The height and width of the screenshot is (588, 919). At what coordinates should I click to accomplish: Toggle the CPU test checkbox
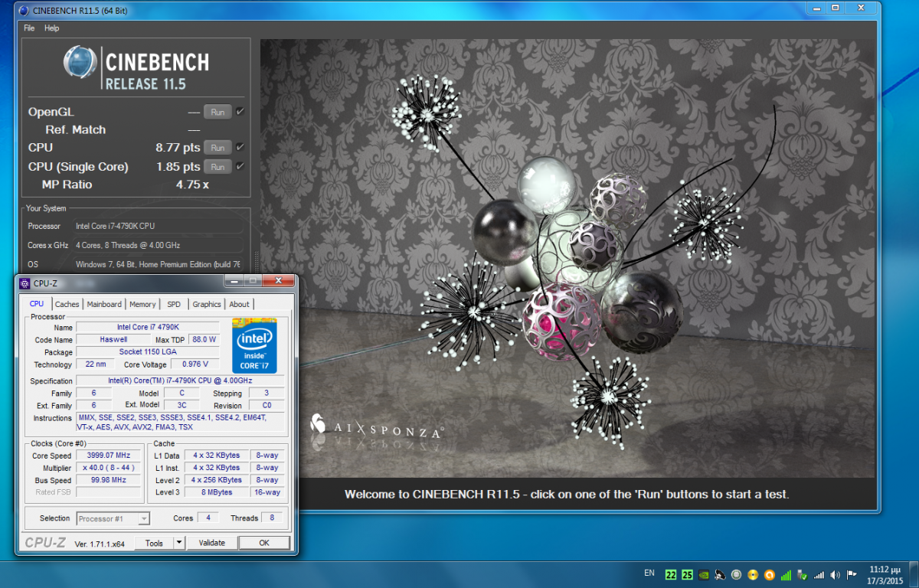(240, 148)
